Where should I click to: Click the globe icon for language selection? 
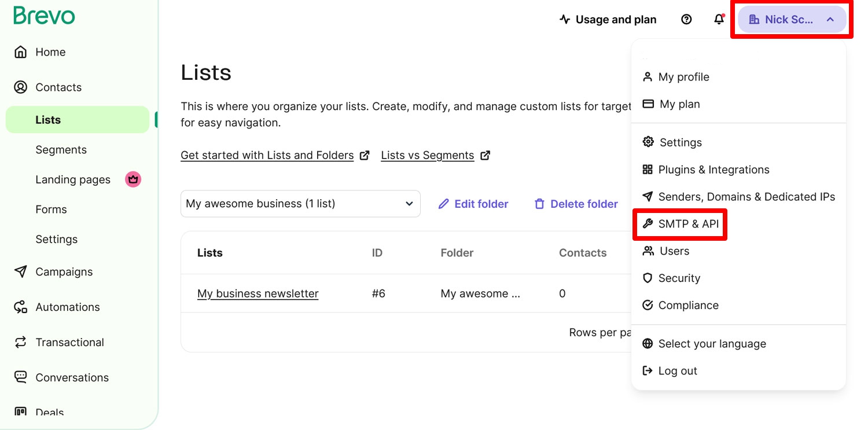648,344
